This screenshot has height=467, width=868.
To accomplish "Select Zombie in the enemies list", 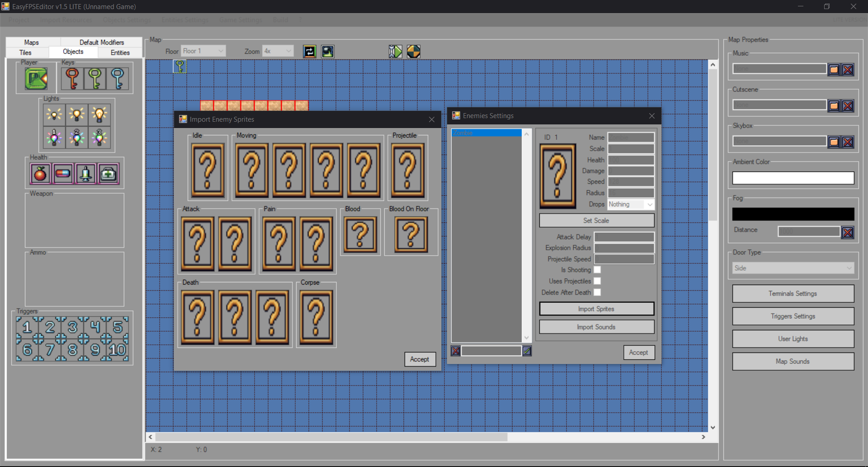I will (486, 133).
